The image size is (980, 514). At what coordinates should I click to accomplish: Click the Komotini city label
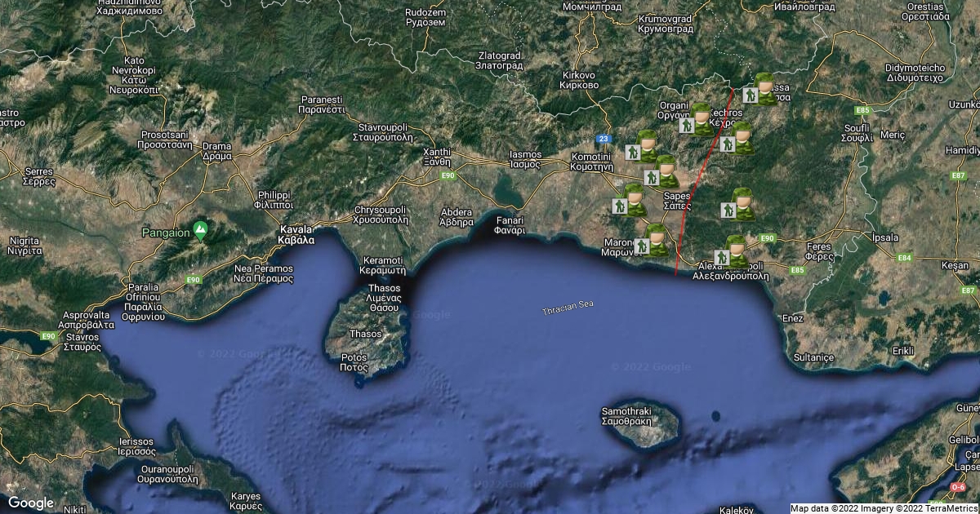[x=592, y=161]
